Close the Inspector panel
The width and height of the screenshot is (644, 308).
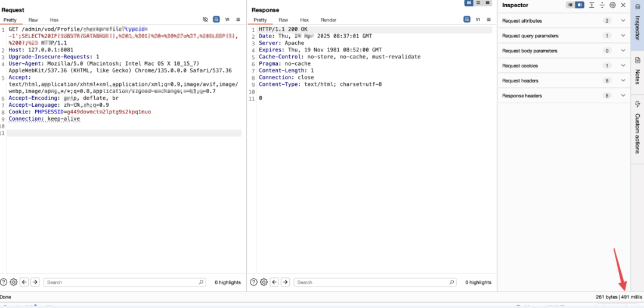coord(623,5)
